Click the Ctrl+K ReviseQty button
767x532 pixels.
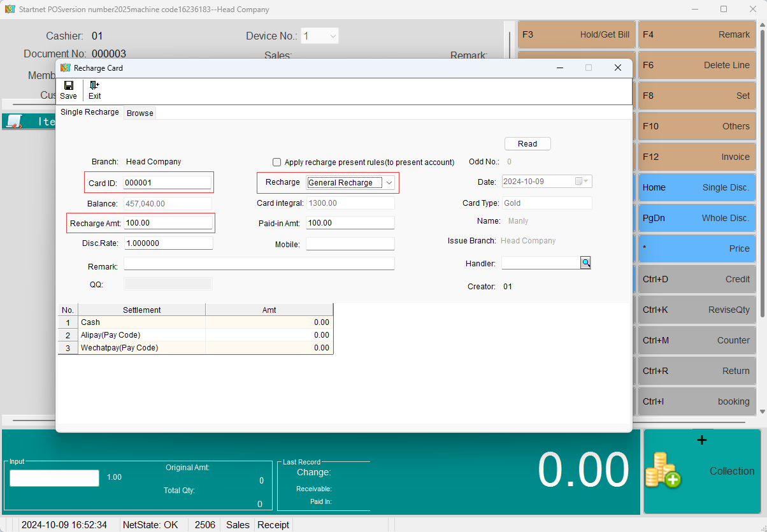pos(697,310)
